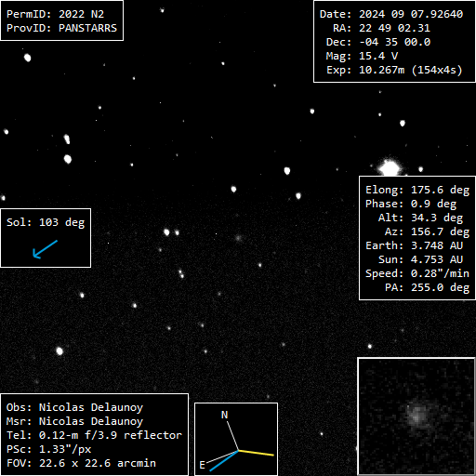The height and width of the screenshot is (476, 476).
Task: Click the Obs Nicolas Delaunoy line
Action: pos(74,407)
